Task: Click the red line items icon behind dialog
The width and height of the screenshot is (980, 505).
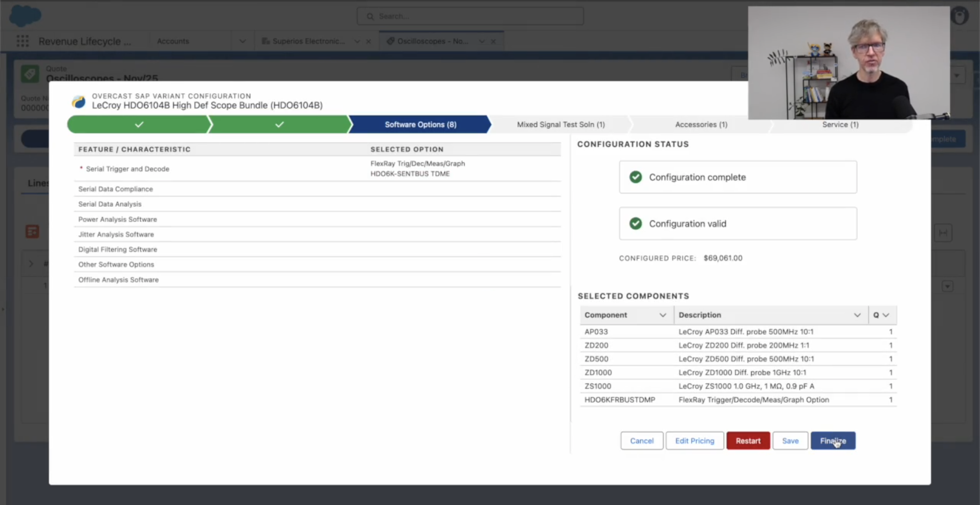Action: [32, 232]
